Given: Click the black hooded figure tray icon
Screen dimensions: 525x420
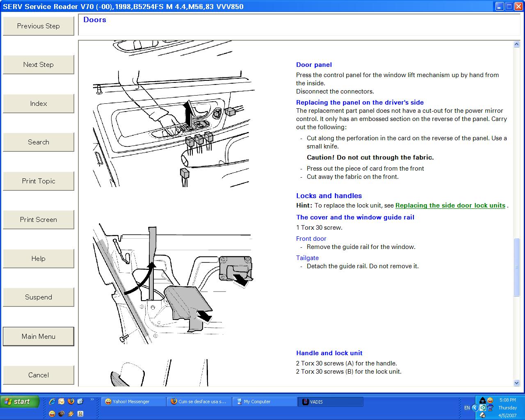Looking at the screenshot, I should pyautogui.click(x=483, y=400).
